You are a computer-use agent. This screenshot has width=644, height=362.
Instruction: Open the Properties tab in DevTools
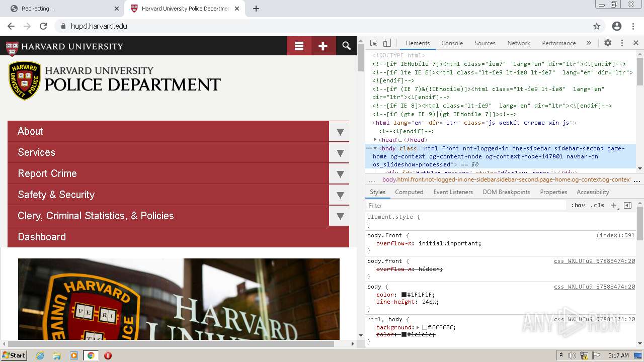tap(553, 192)
